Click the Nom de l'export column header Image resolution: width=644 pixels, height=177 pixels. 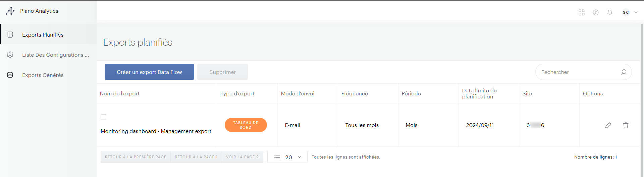tap(120, 94)
